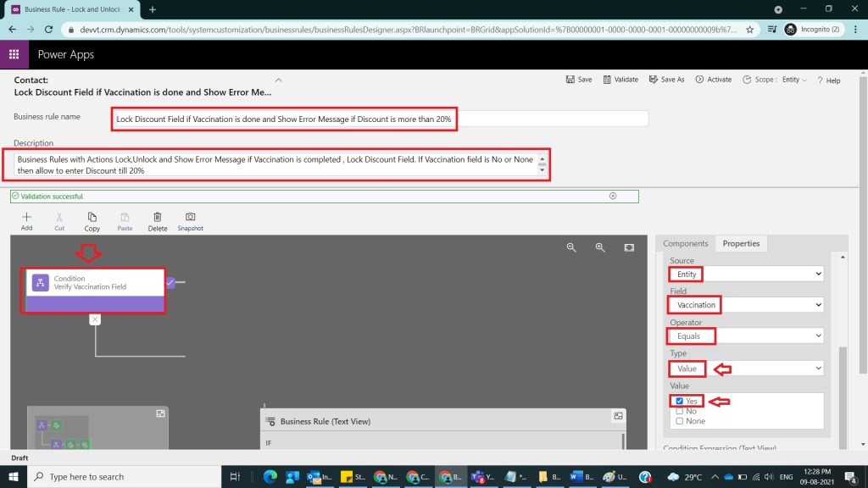Screen dimensions: 868x488
Task: Zoom out on the designer canvas
Action: coord(571,247)
